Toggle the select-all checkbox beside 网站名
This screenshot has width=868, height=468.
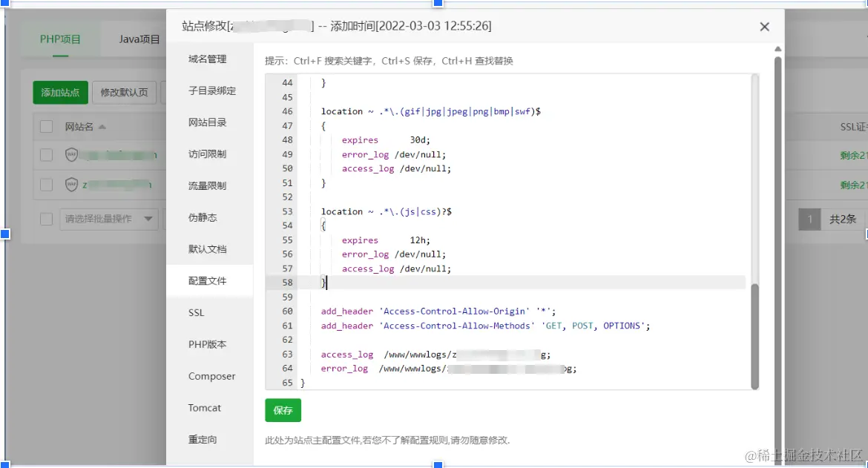47,127
